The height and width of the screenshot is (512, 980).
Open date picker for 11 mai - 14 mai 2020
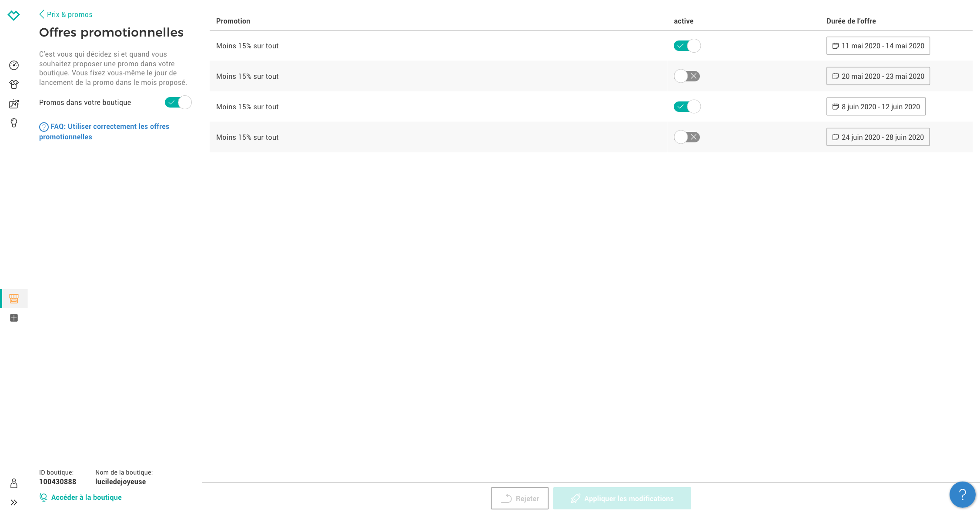coord(878,46)
